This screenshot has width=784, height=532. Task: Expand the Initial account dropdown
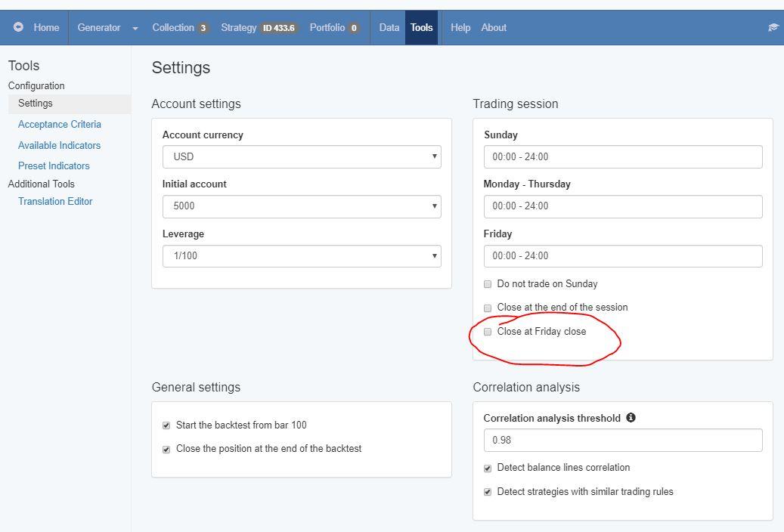[x=302, y=206]
